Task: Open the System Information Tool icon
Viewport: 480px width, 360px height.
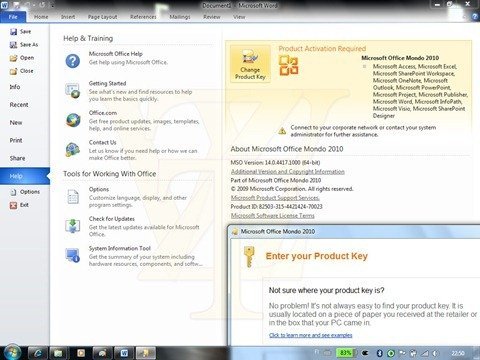Action: [73, 256]
